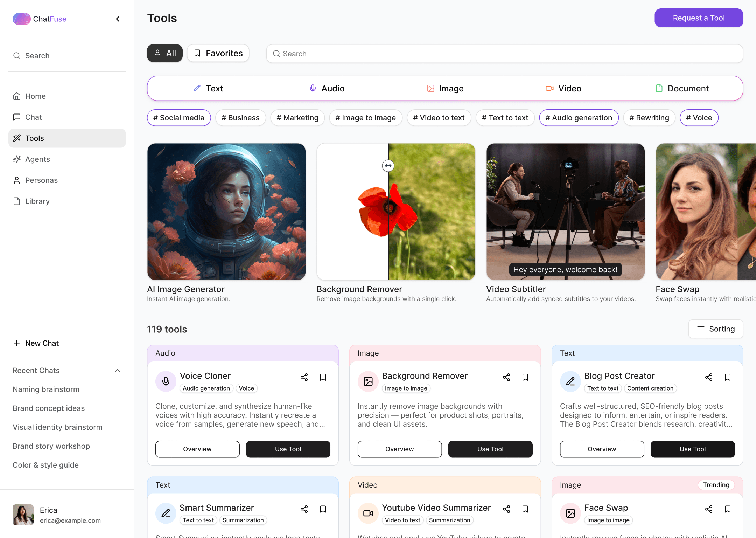Screen dimensions: 756x538
Task: Open Agents from the sidebar
Action: coord(37,159)
